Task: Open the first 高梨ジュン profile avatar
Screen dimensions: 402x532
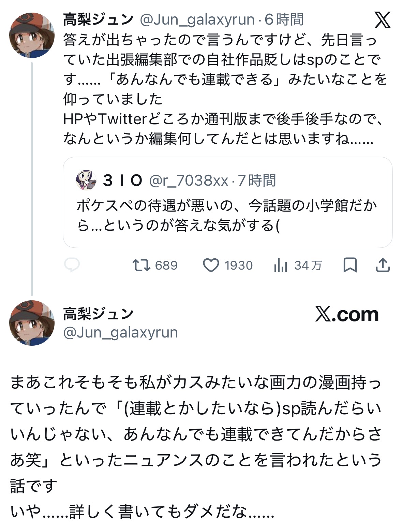Action: click(x=32, y=35)
